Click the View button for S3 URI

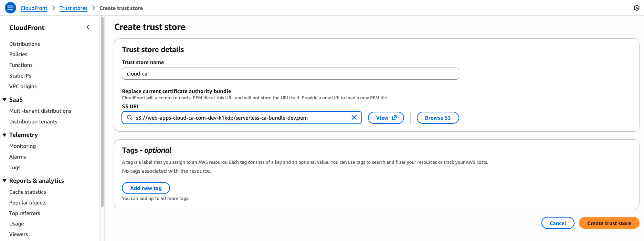[x=386, y=118]
